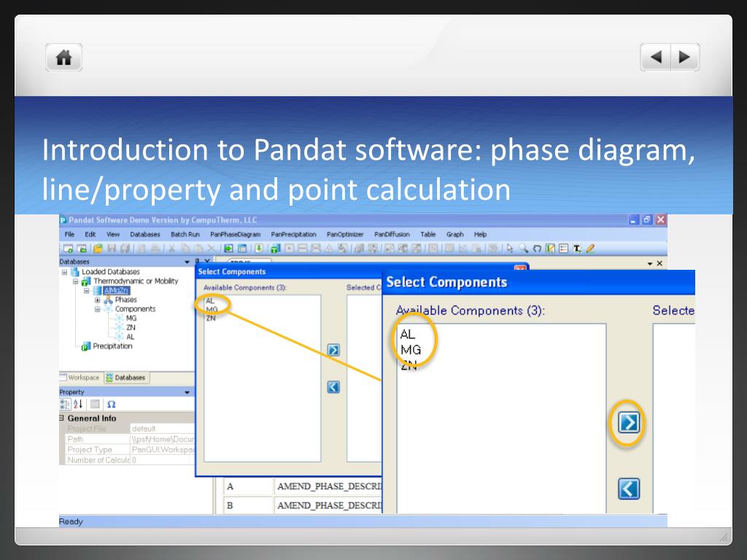Select the orange pencil draw tool
The image size is (747, 560).
point(590,249)
